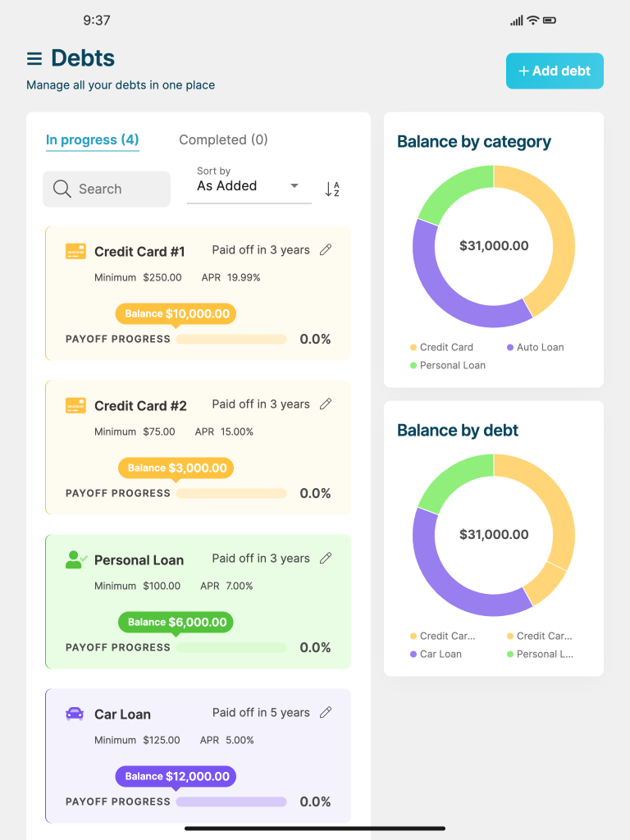This screenshot has width=630, height=840.
Task: Click the Personal Loan person icon
Action: (76, 559)
